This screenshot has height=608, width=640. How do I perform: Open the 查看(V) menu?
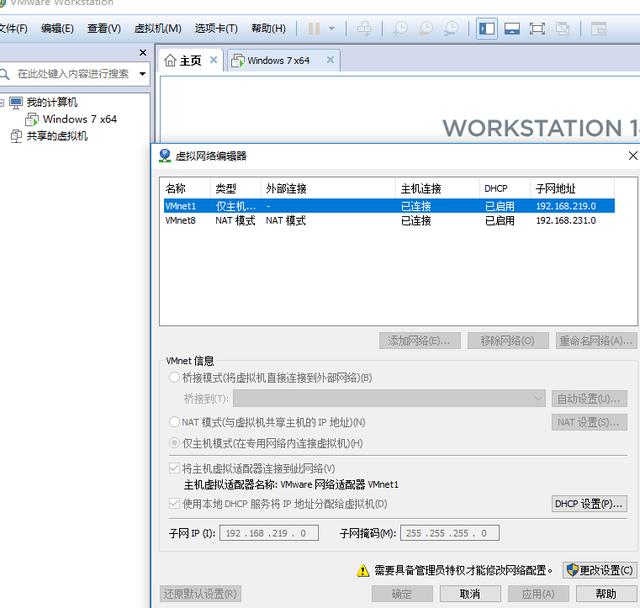[104, 29]
